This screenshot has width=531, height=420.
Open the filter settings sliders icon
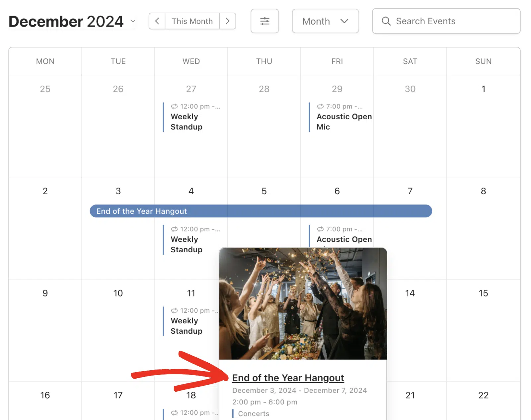click(x=265, y=21)
